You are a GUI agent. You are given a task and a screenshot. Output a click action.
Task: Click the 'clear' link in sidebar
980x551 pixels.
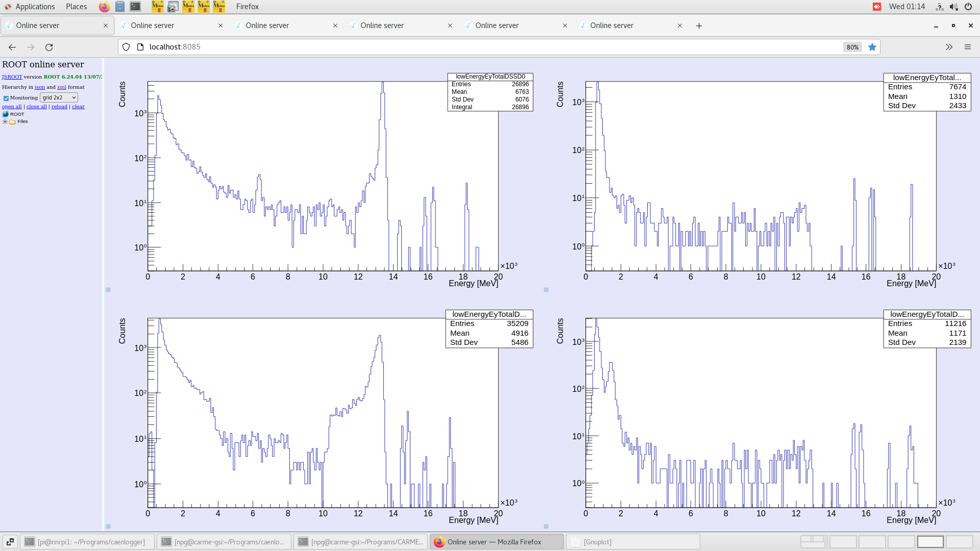pos(78,107)
